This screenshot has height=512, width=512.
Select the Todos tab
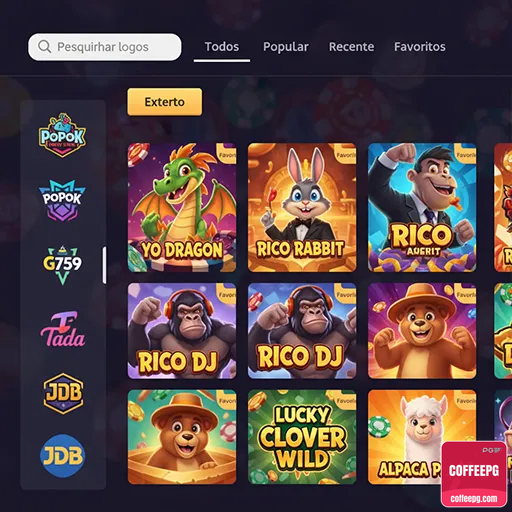pos(222,47)
